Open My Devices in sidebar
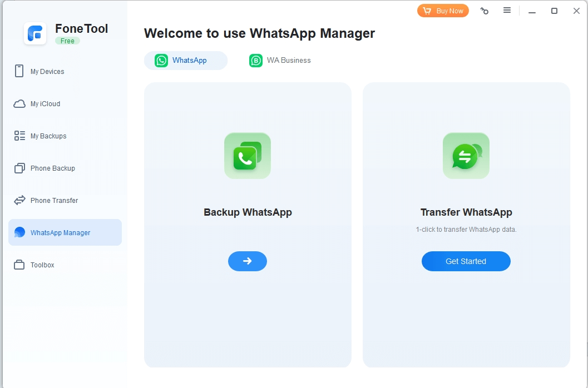 47,72
